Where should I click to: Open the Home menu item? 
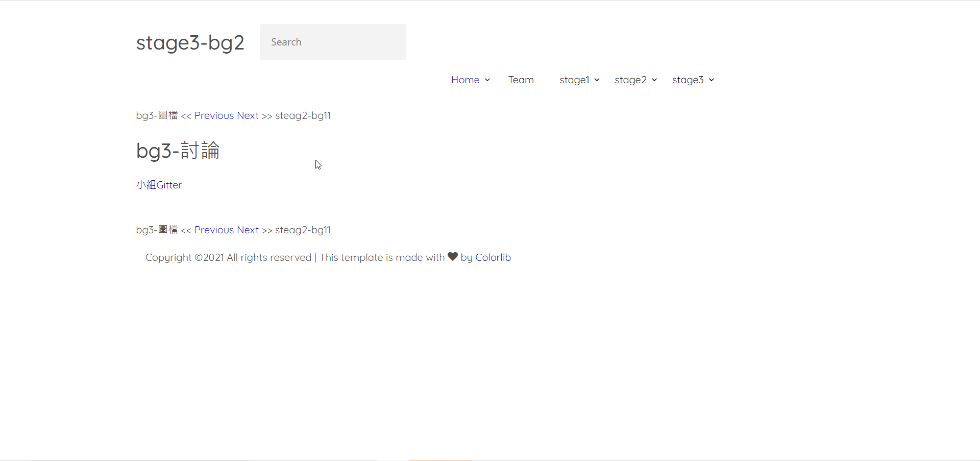465,80
